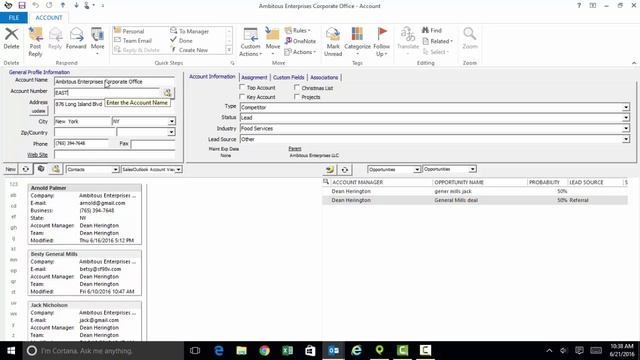This screenshot has width=640, height=360.
Task: Switch to the Associations tab
Action: (324, 77)
